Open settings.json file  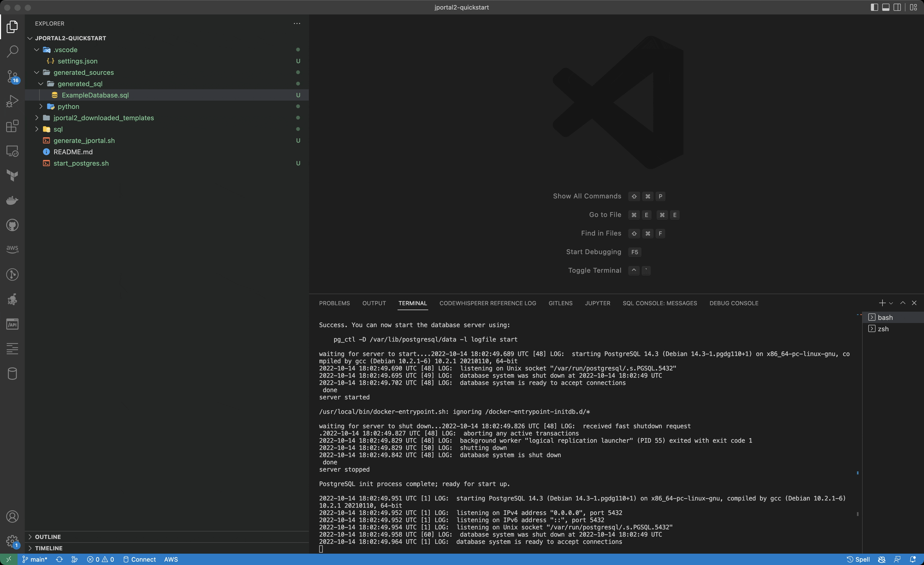coord(167,61)
